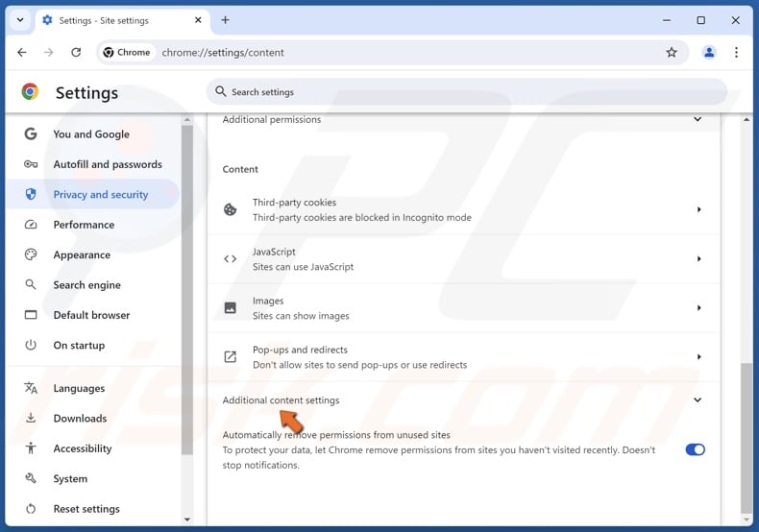The height and width of the screenshot is (532, 759).
Task: Click the magnifier icon in Search settings
Action: point(221,91)
